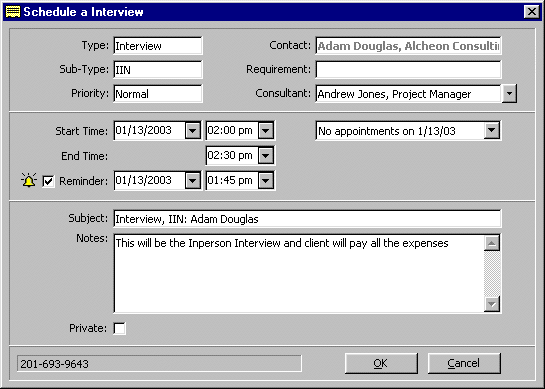
Task: Click inside the Notes text area
Action: coord(299,274)
